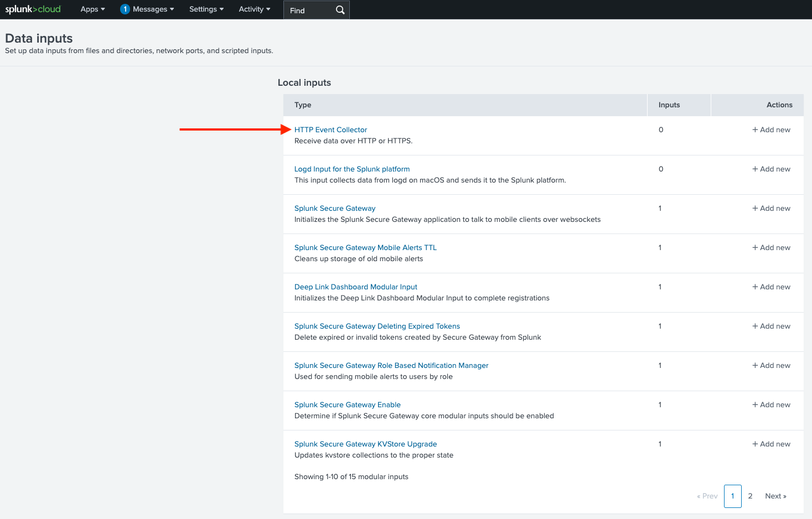Click inputs count 0 for HTTP Event Collector
812x519 pixels.
click(661, 129)
